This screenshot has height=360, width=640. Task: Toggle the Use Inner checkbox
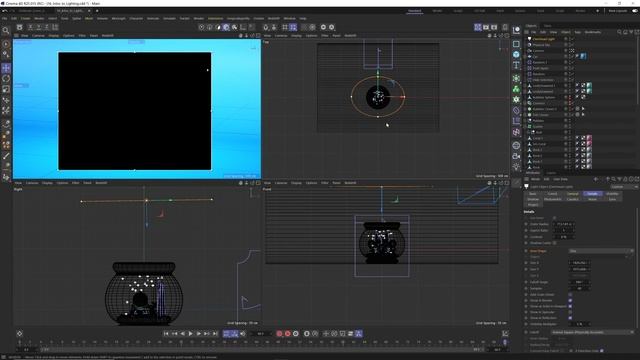coord(554,218)
